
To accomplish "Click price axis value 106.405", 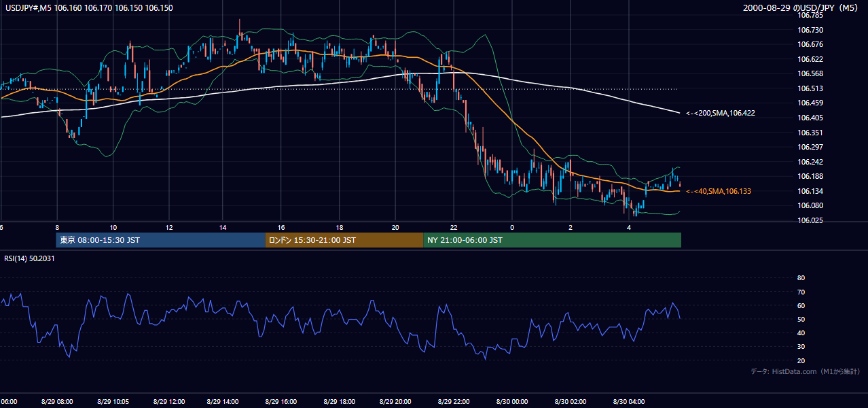I will (x=810, y=118).
